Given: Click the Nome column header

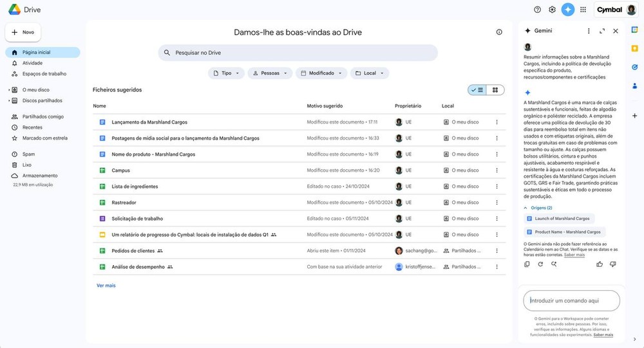Looking at the screenshot, I should pos(99,106).
